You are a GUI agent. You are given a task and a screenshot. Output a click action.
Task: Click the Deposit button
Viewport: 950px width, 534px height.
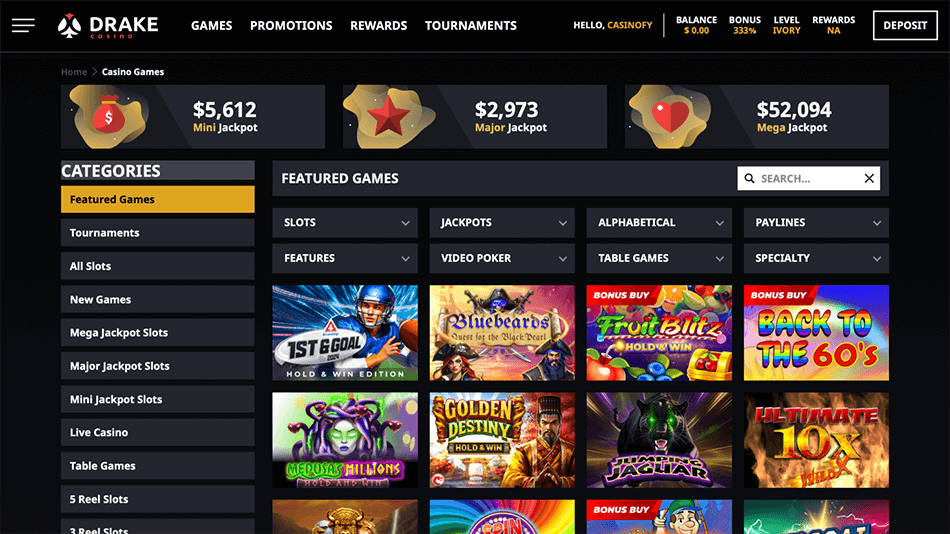905,25
